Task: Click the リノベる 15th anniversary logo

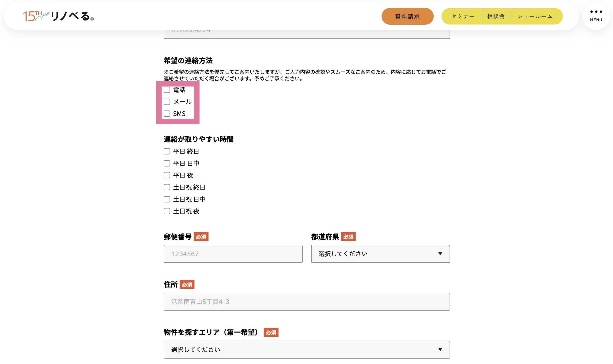Action: (58, 16)
